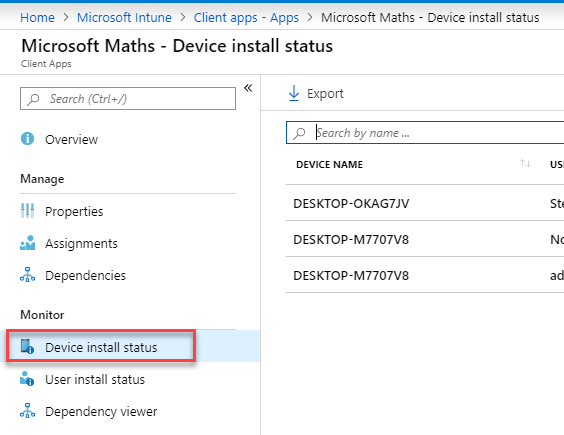Click the Overview info icon
The image size is (564, 435).
click(x=27, y=139)
